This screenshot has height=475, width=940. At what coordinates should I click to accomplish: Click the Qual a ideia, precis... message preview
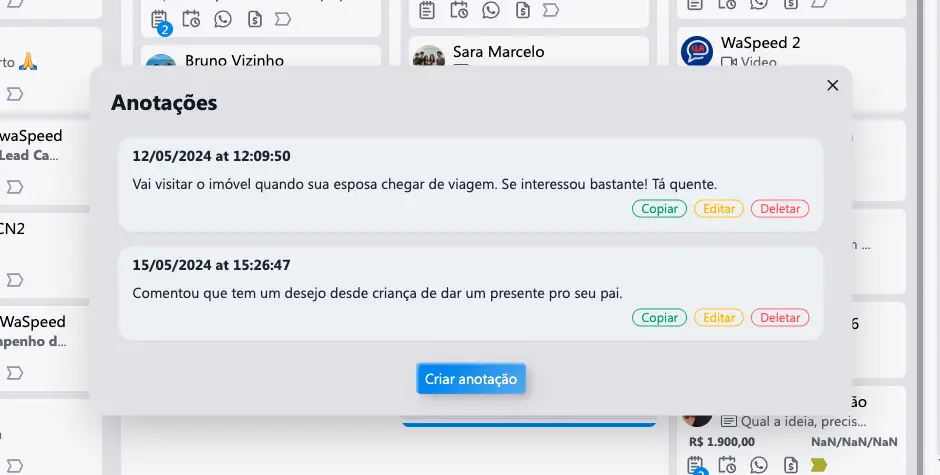[803, 422]
